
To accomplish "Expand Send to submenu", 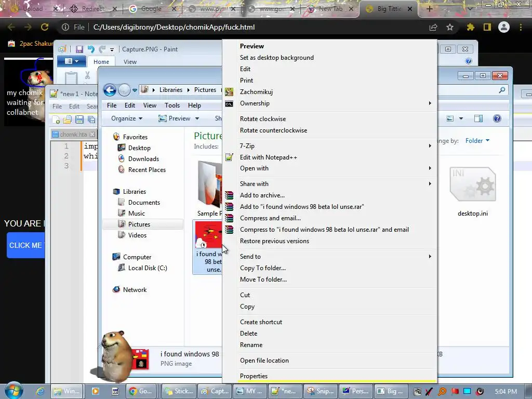I will point(430,257).
